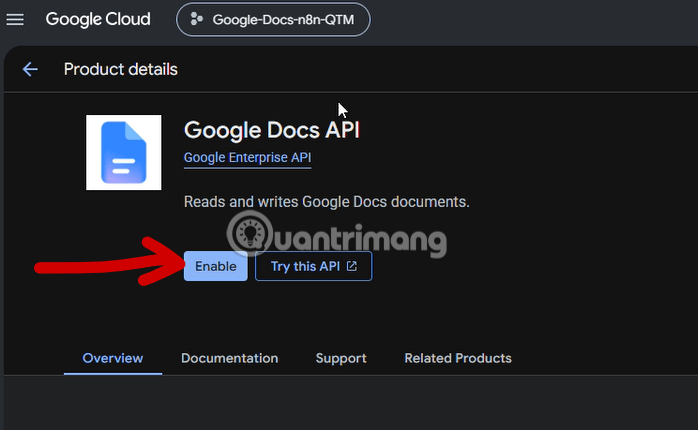
Task: Open the Related Products tab
Action: pyautogui.click(x=458, y=358)
